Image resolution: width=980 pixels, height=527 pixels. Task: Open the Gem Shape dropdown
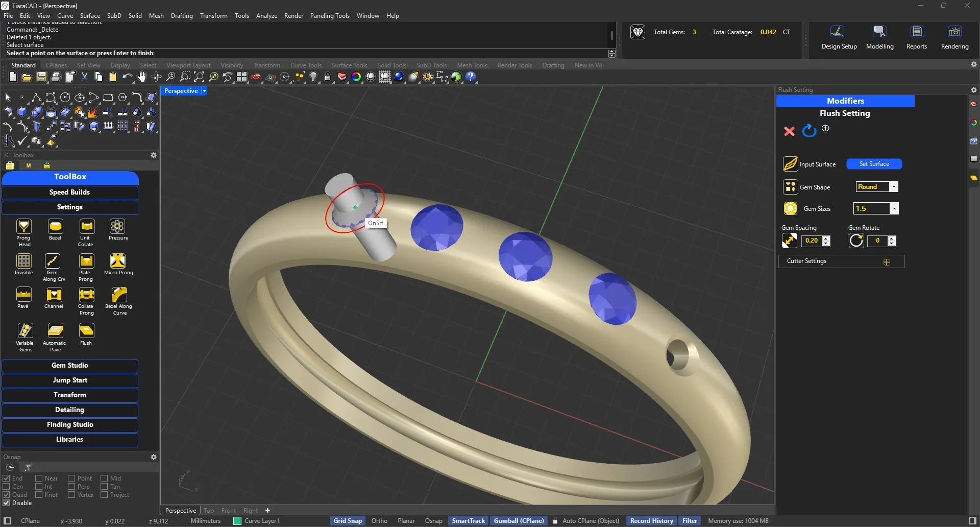[893, 187]
